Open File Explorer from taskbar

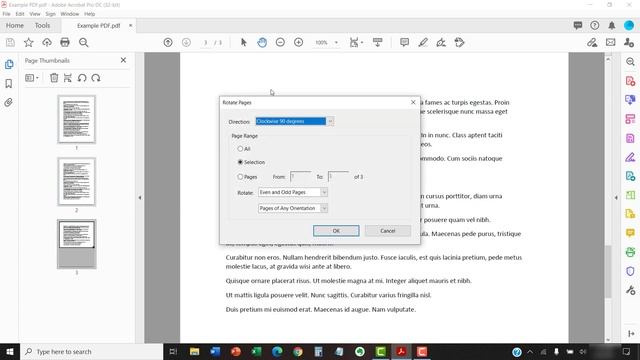194,351
